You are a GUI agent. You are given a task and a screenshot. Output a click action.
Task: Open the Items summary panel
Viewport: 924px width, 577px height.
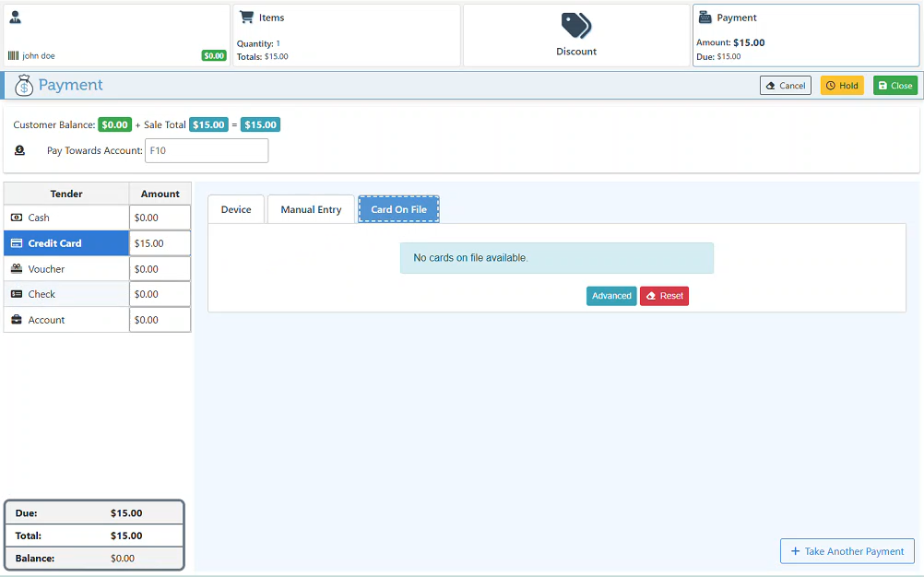pos(347,35)
